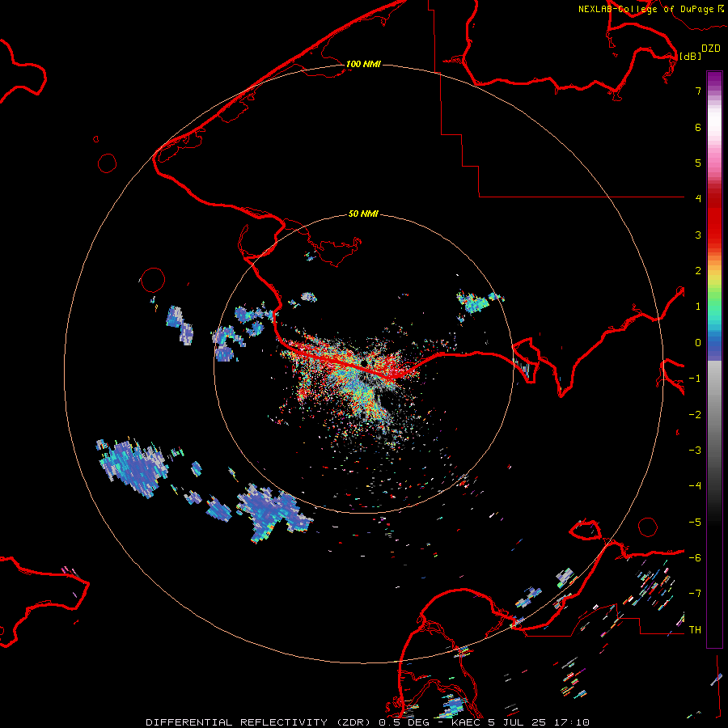Click the 4 value on the colorbar scale
This screenshot has height=728, width=728.
[698, 199]
